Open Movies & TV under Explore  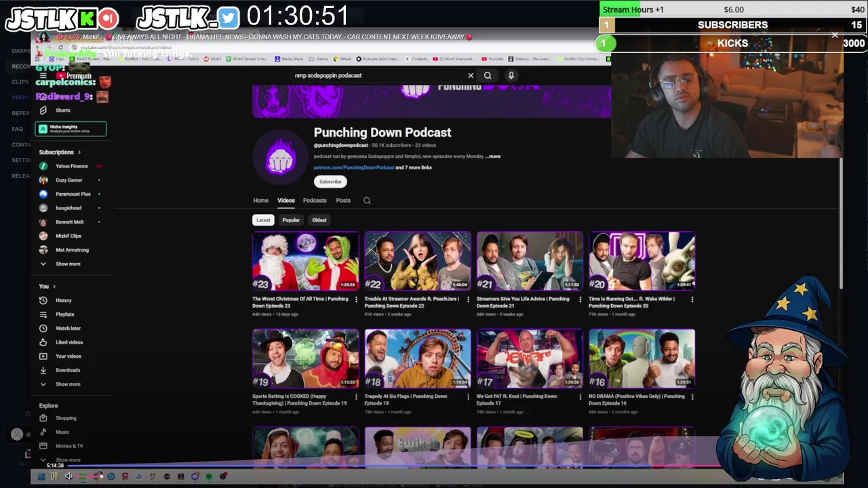click(71, 446)
